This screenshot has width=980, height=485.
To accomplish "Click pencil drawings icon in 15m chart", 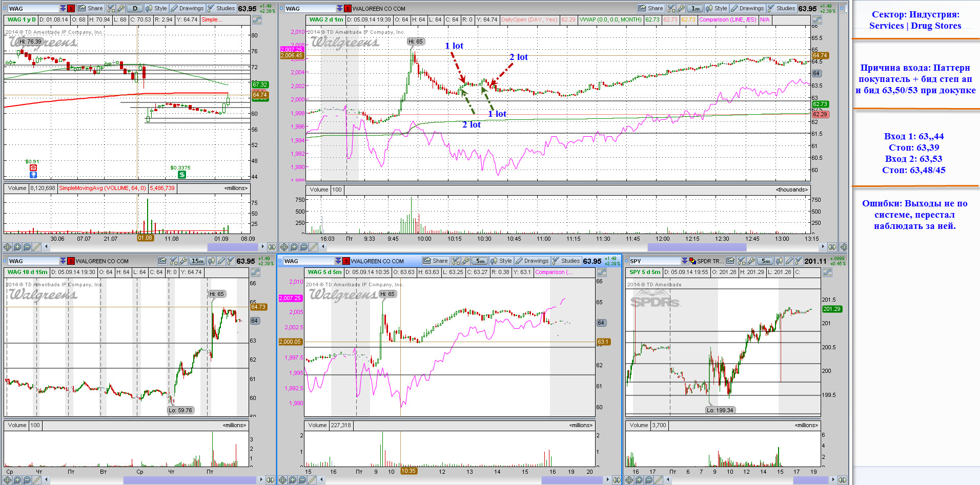I will coord(221,261).
